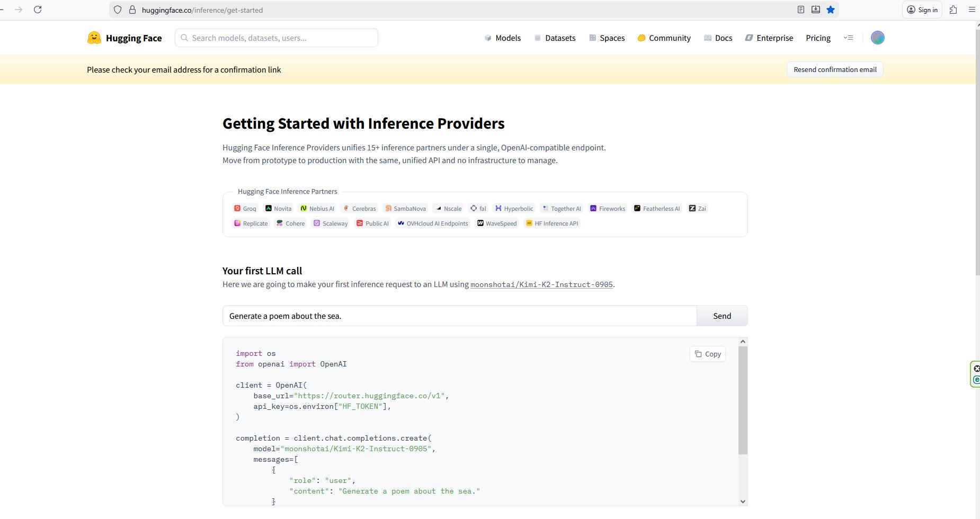Bookmark star icon in address bar

click(831, 10)
